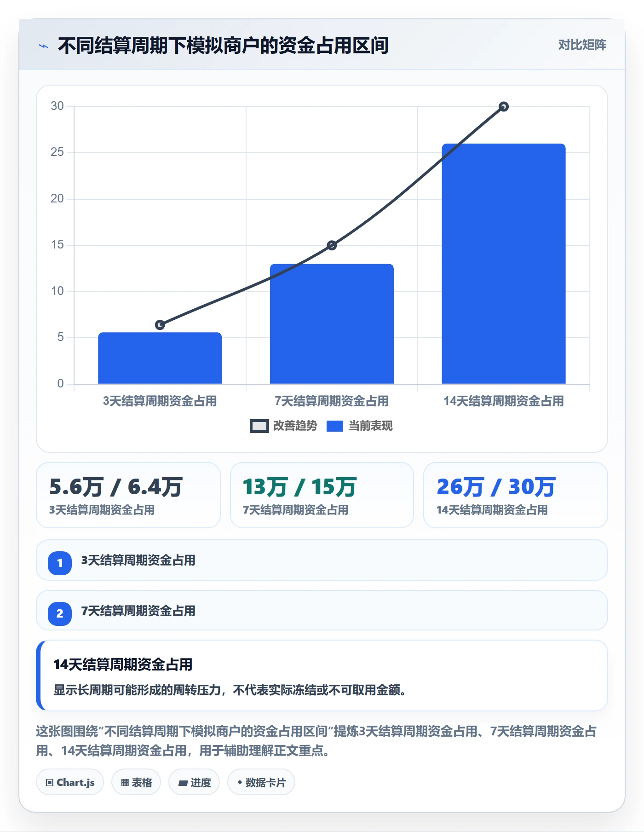Image resolution: width=644 pixels, height=832 pixels.
Task: Click the note 显示长周期可能形成的周转压力
Action: click(x=229, y=690)
